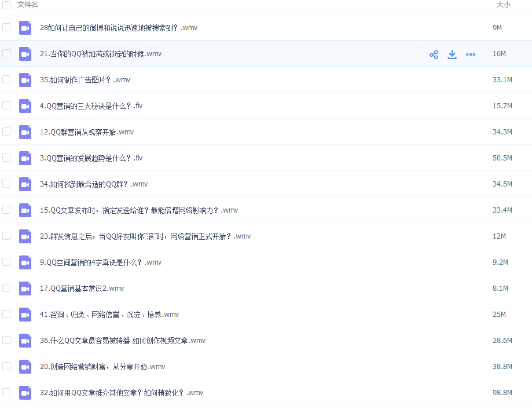Check the box for 35.如何制作广告图片 file
Viewport: 532px width, 420px height.
pos(6,79)
